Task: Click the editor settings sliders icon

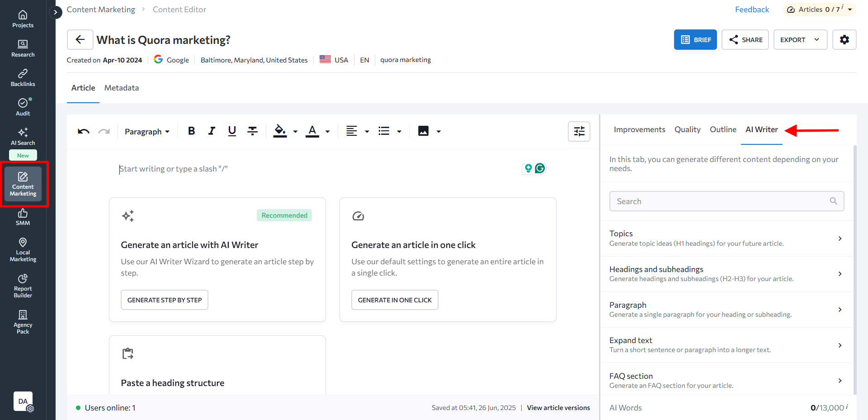Action: [579, 132]
